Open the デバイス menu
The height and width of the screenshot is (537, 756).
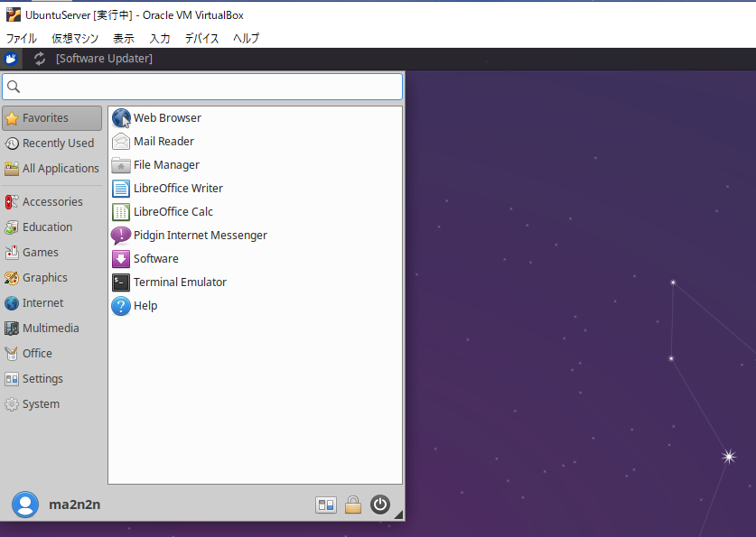(201, 39)
